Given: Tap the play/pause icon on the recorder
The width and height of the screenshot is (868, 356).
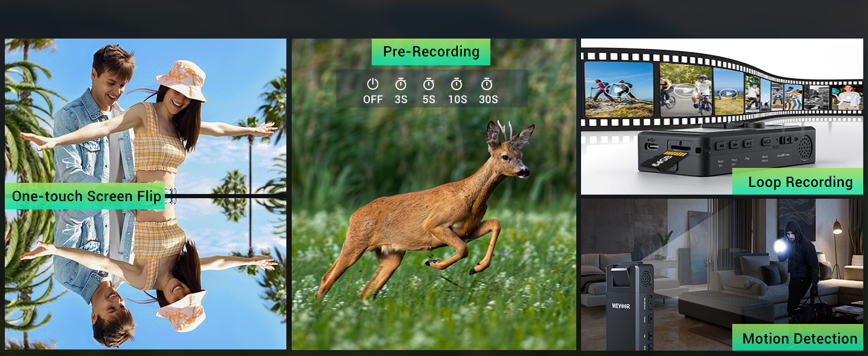Looking at the screenshot, I should click(747, 144).
